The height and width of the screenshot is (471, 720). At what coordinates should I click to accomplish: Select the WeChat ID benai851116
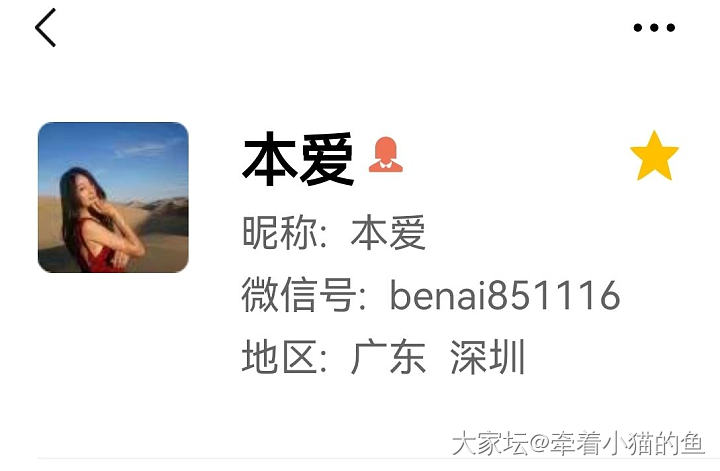pos(505,295)
